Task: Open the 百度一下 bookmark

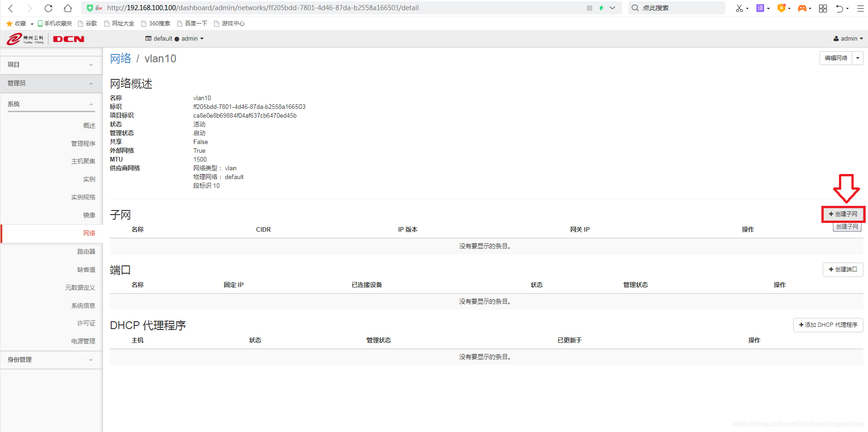Action: (x=192, y=24)
